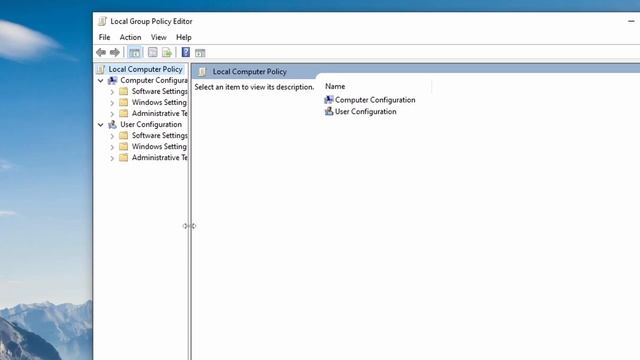
Task: Click Administrative Templates folder icon under User Configuration
Action: coord(124,158)
